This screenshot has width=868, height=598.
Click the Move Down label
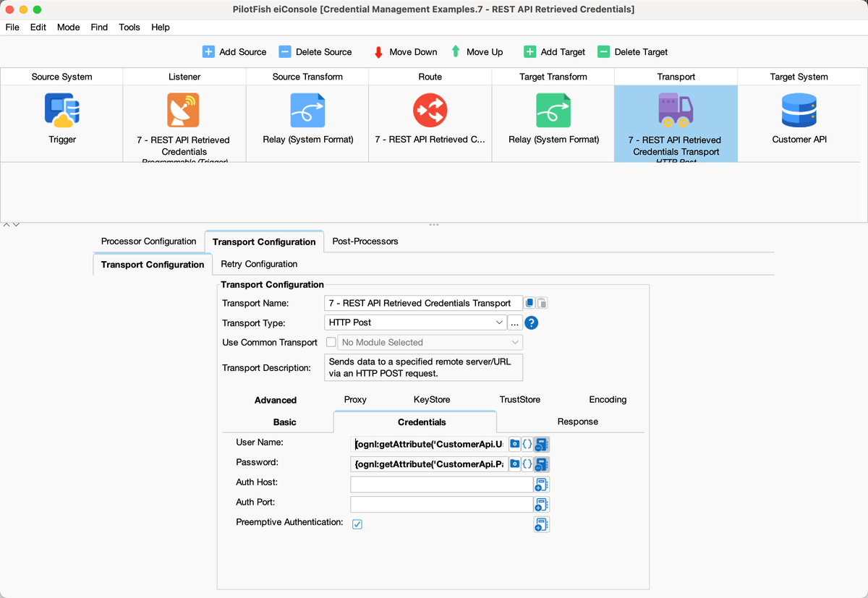point(413,52)
